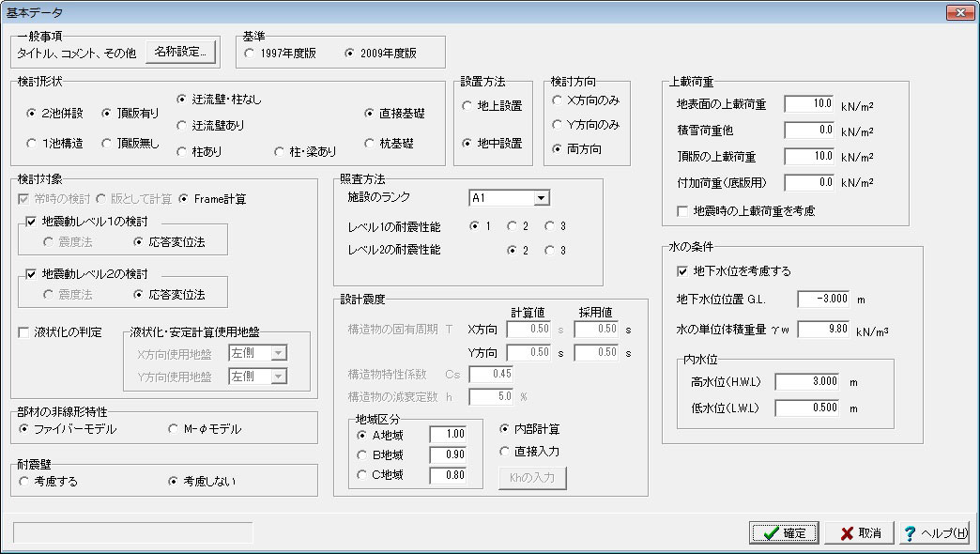Click the 頂版の上載荷重 input field
980x554 pixels.
[x=809, y=156]
